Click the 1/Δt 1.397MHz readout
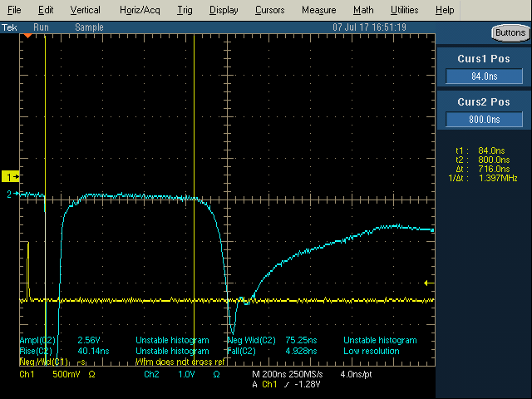This screenshot has height=399, width=532. pyautogui.click(x=483, y=178)
